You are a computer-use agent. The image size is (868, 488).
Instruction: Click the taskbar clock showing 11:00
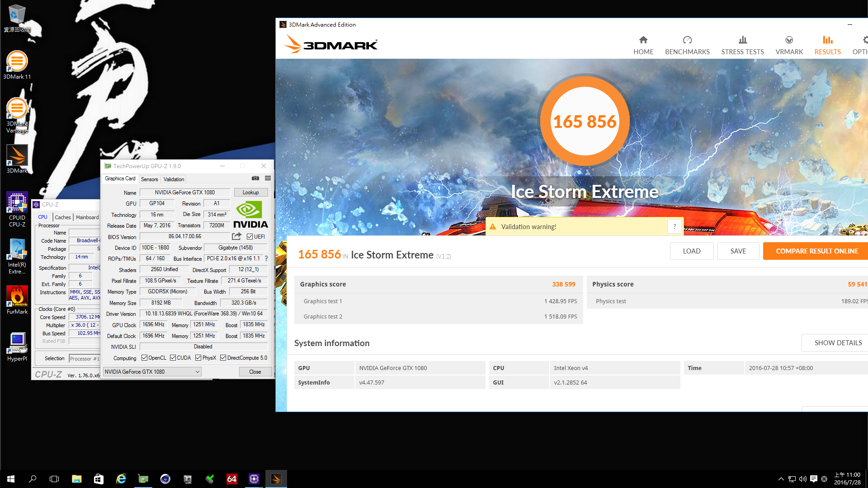pyautogui.click(x=847, y=479)
